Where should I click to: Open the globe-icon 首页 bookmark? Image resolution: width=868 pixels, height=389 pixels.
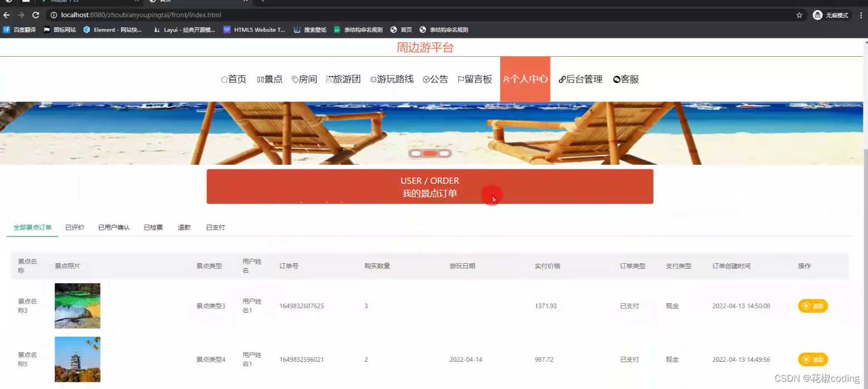pos(401,30)
